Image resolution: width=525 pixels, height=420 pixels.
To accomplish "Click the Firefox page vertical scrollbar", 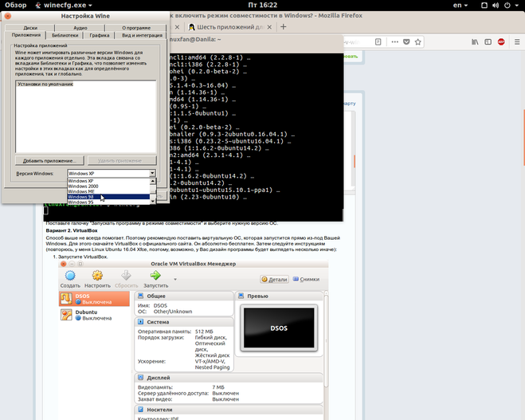I will click(x=523, y=138).
